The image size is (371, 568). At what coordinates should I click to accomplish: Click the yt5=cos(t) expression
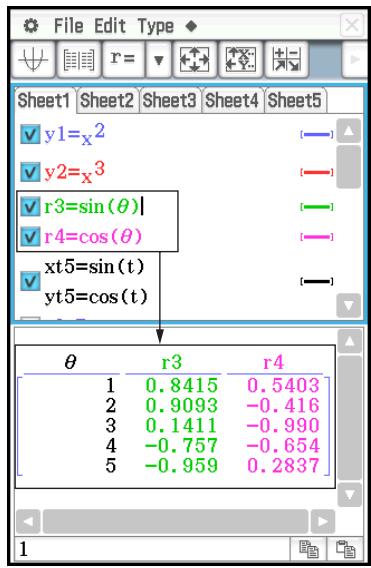pos(96,297)
